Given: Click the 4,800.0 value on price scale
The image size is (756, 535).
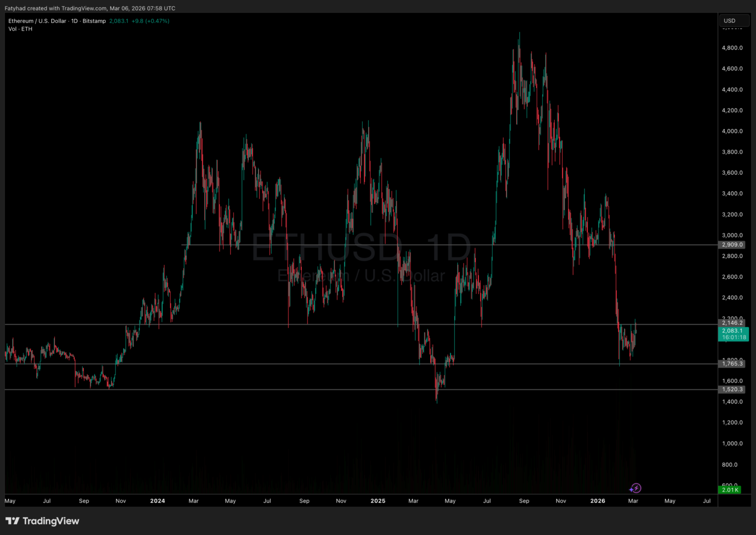Looking at the screenshot, I should 732,47.
